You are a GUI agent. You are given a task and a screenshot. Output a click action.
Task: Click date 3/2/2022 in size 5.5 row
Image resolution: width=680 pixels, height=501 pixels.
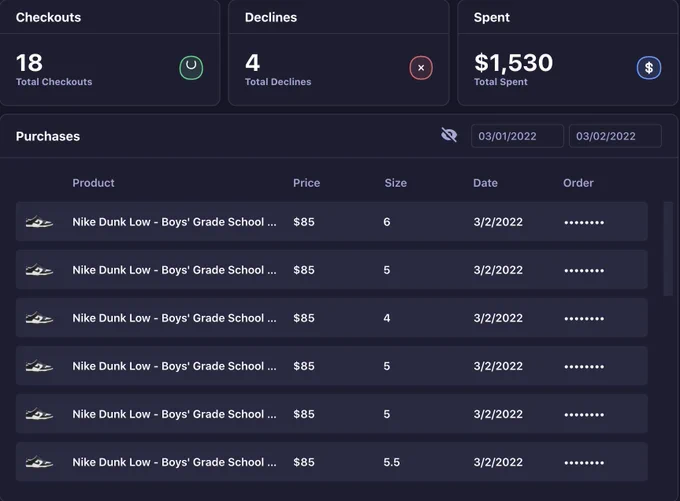(498, 462)
